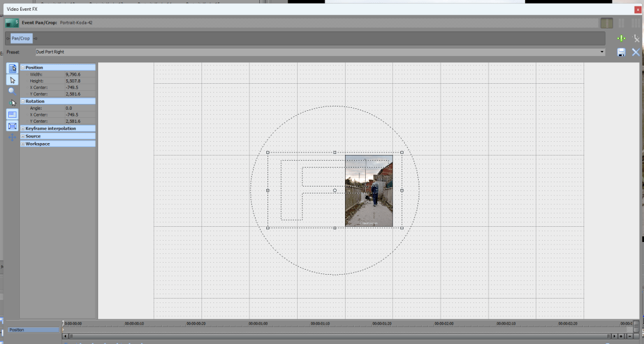Toggle Size About Center button

[x=12, y=126]
